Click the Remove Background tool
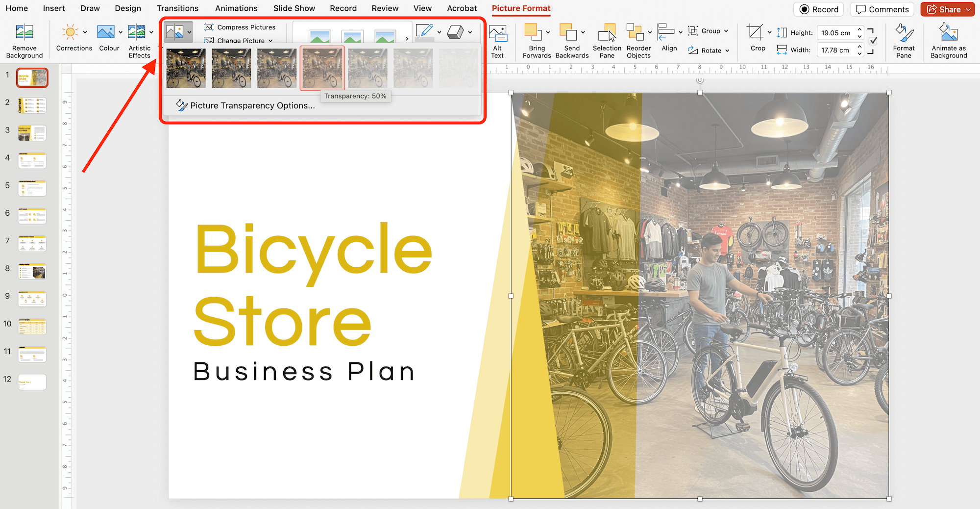This screenshot has width=980, height=509. pos(24,39)
